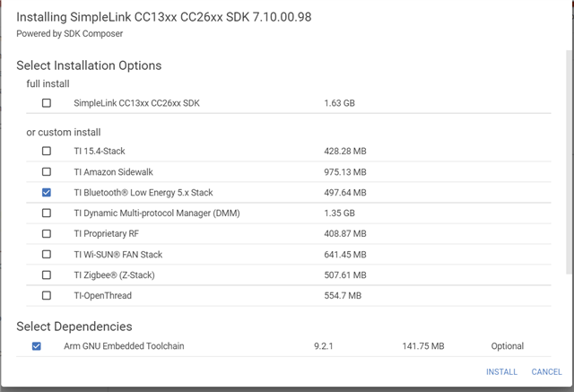Click the TI Bluetooth Low Energy 5.x Stack label
This screenshot has height=392, width=574.
click(x=143, y=192)
